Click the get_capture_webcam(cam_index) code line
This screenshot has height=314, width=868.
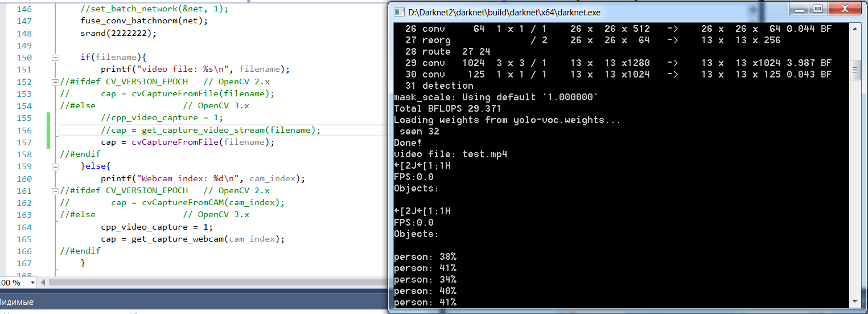[192, 239]
